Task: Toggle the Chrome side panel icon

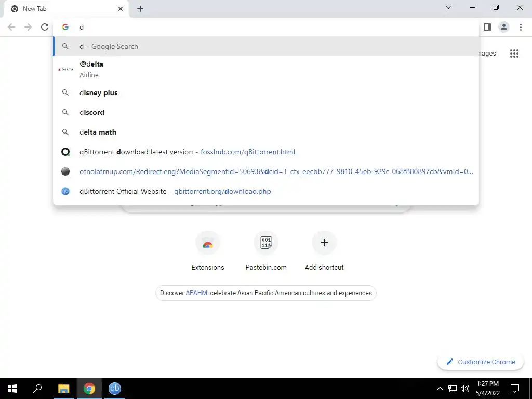Action: click(487, 27)
